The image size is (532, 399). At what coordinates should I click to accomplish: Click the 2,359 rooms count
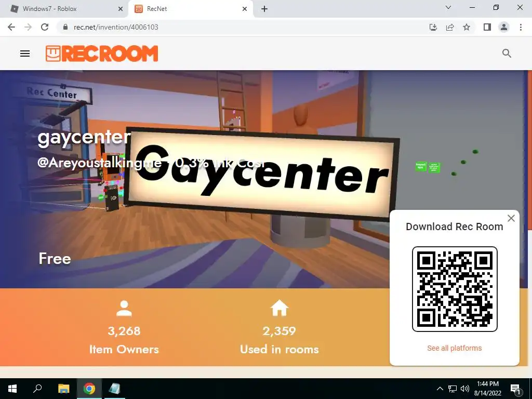point(279,331)
